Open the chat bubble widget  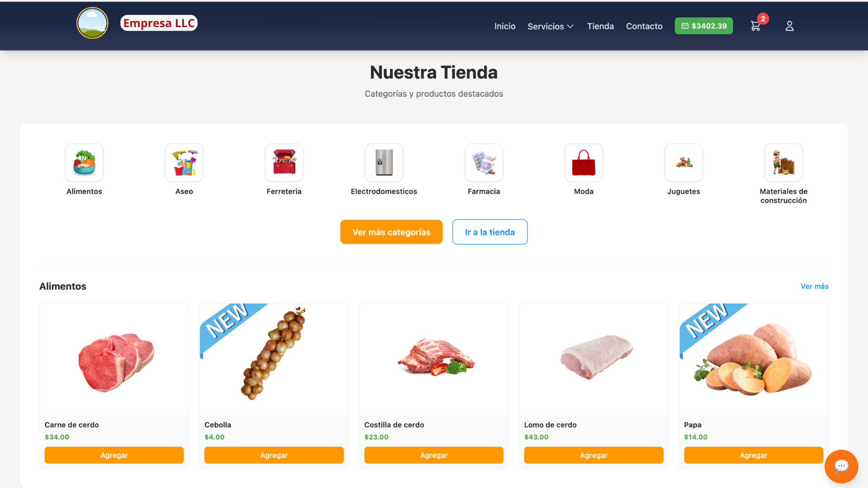(841, 466)
